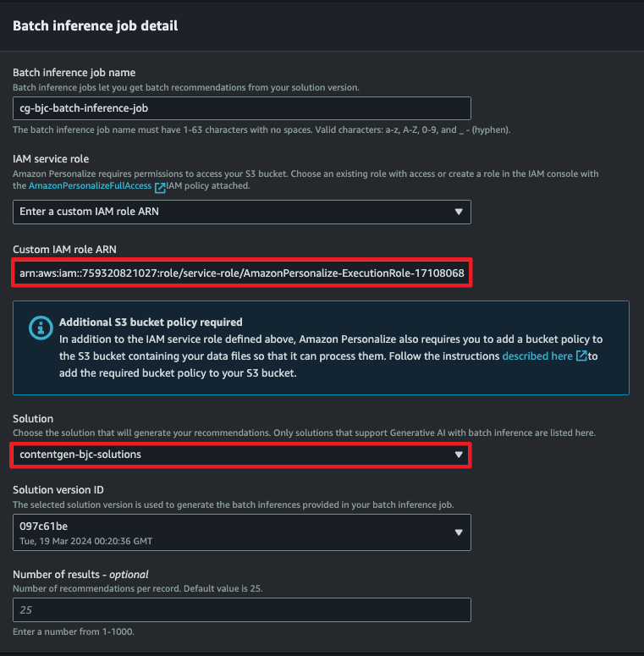The height and width of the screenshot is (656, 644).
Task: Click the Number of results input box
Action: 242,610
